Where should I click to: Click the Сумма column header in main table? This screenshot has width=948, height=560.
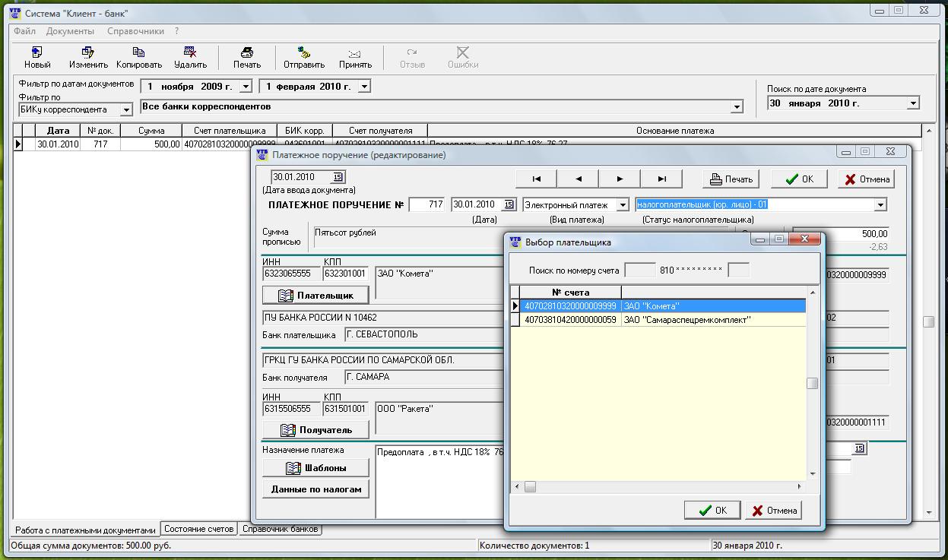(151, 131)
